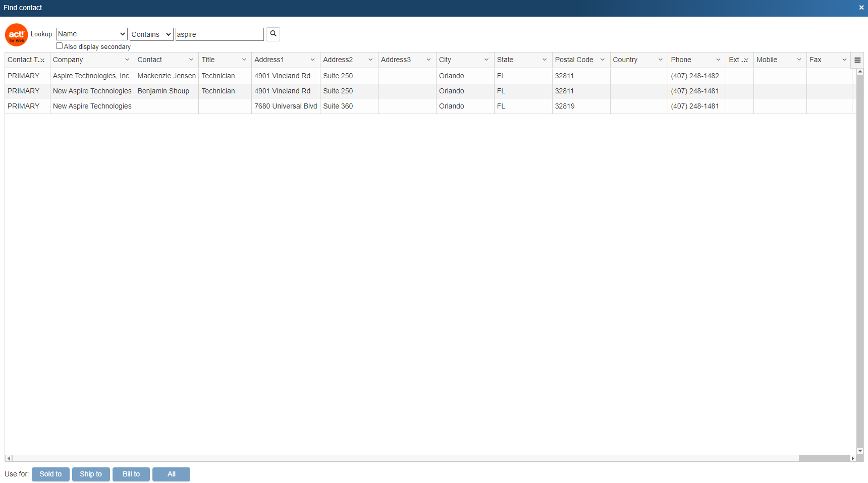Click the aspire search text field
The width and height of the screenshot is (868, 483).
tap(219, 34)
